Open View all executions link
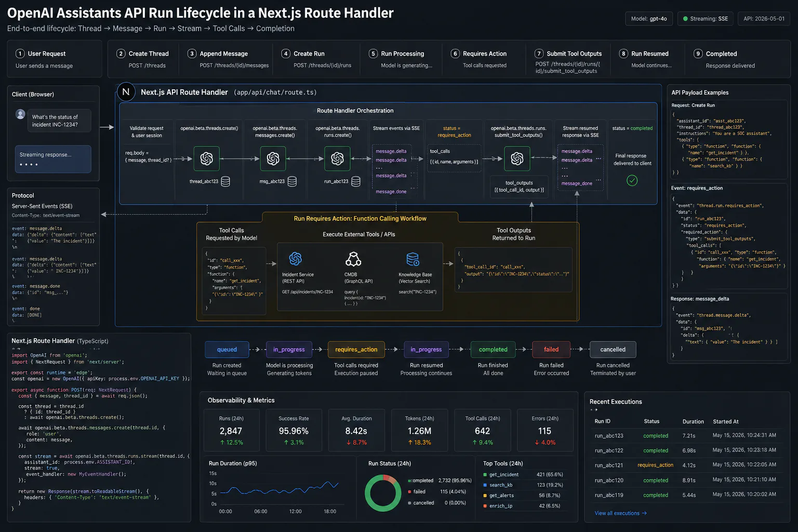This screenshot has height=532, width=798. [620, 513]
